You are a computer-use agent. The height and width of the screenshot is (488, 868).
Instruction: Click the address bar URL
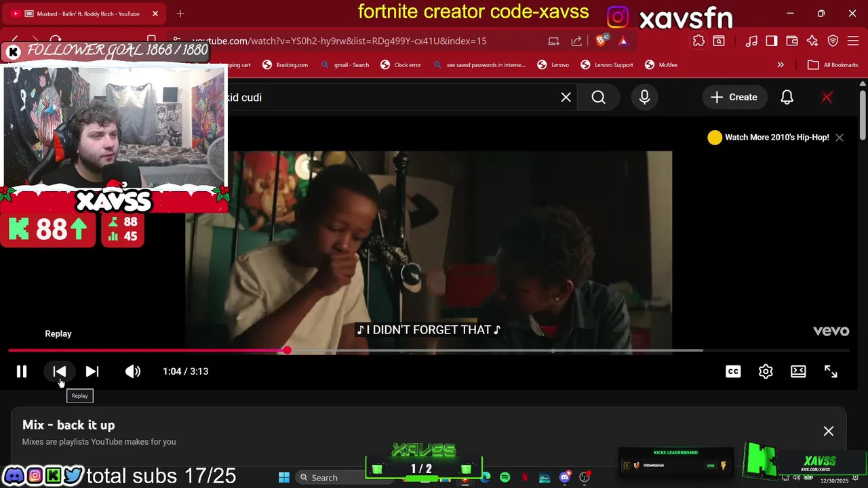[339, 41]
